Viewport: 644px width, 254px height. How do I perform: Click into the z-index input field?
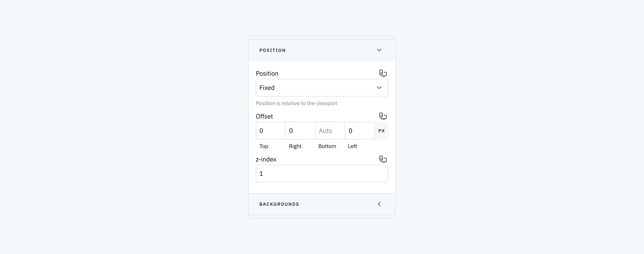click(322, 174)
